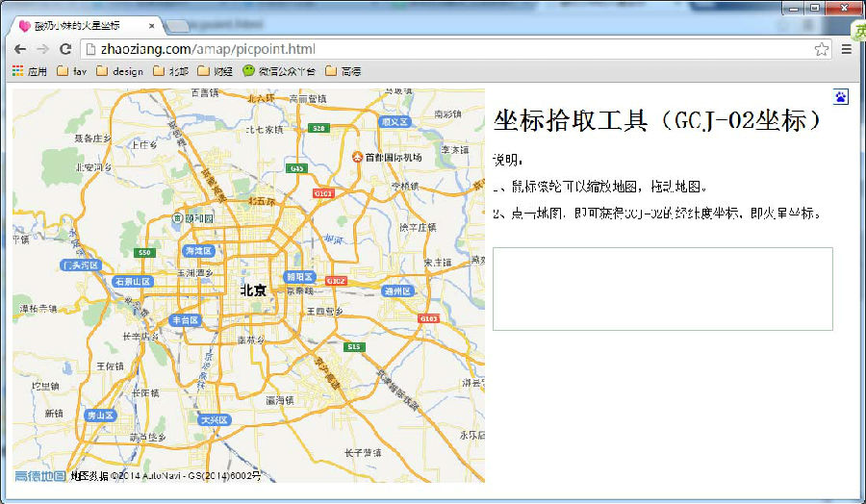The image size is (866, 504).
Task: Click the G45 highway shield
Action: (x=297, y=168)
